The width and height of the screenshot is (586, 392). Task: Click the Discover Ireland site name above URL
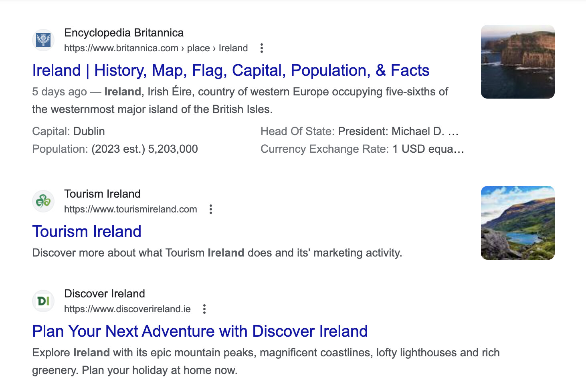105,294
